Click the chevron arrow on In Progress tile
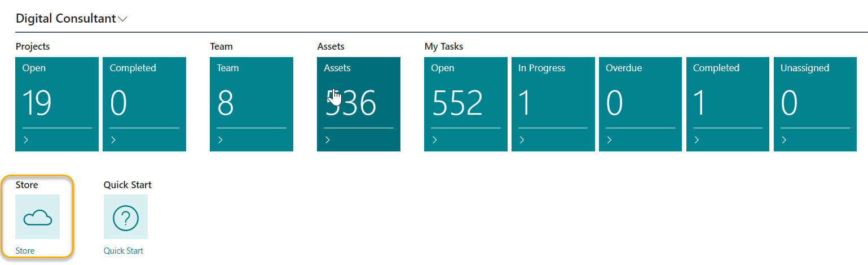 coord(522,140)
